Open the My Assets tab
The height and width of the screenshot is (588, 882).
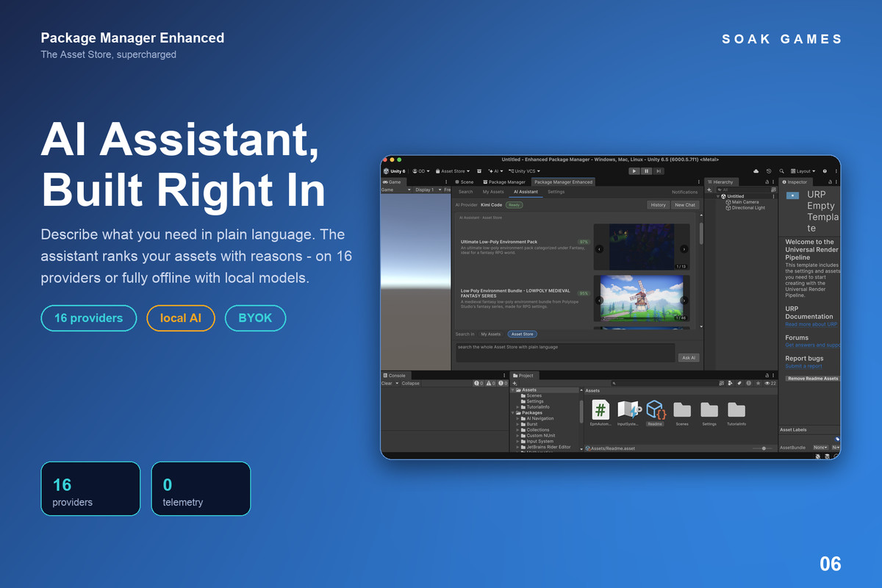492,192
